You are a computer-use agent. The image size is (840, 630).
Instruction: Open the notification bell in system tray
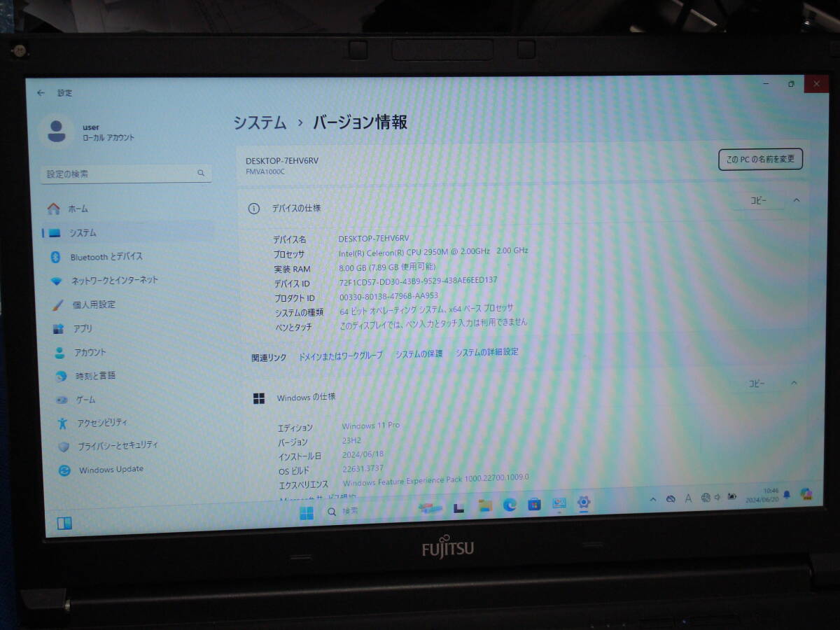click(x=787, y=495)
